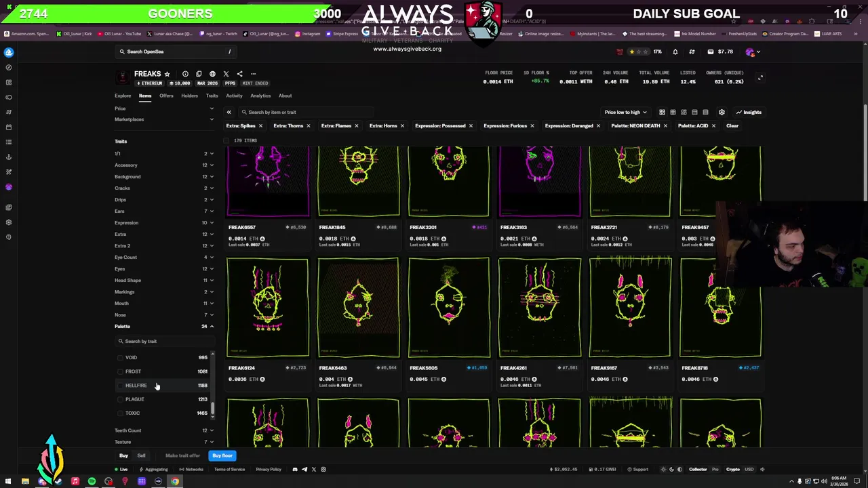Open the view settings gear icon
This screenshot has width=868, height=488.
722,112
